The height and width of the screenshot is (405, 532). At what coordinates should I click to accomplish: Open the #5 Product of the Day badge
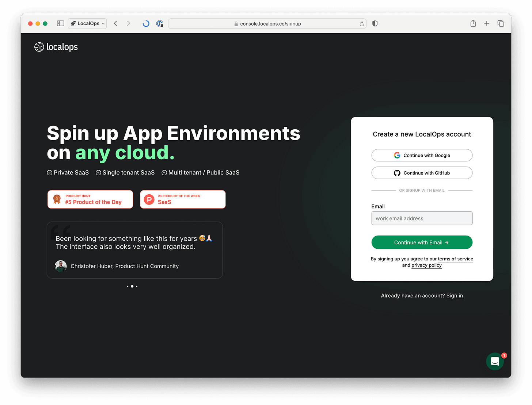click(90, 199)
